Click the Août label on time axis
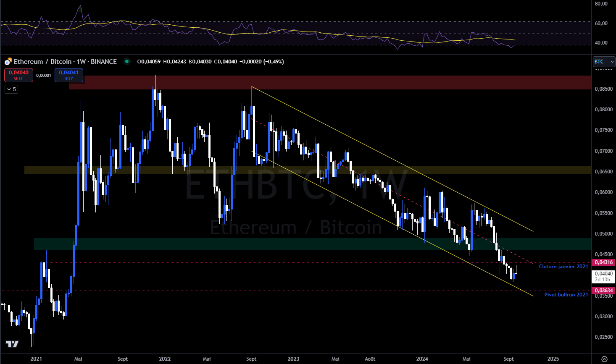The height and width of the screenshot is (364, 616). [370, 359]
